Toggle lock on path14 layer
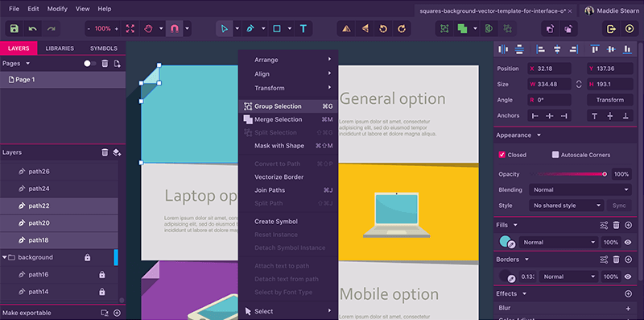This screenshot has height=320, width=644. (x=102, y=292)
